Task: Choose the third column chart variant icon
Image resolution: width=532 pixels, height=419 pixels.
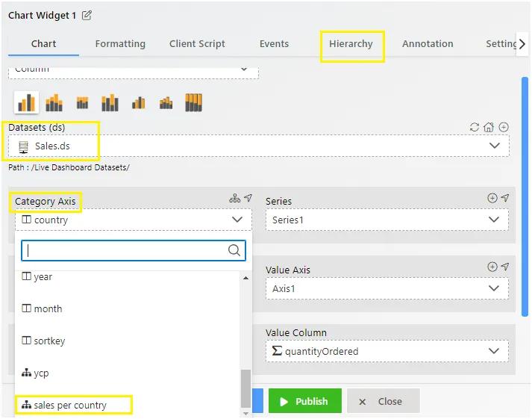Action: 82,102
